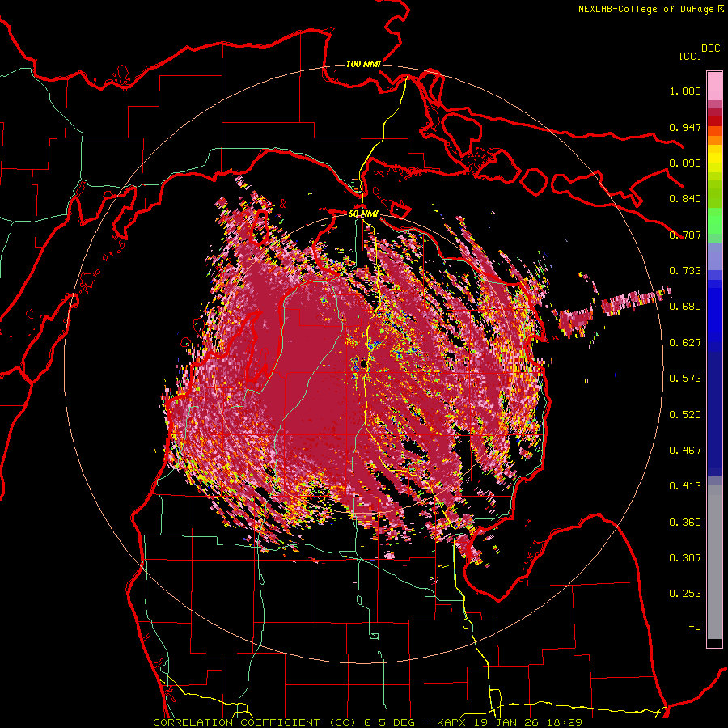Screen dimensions: 728x728
Task: Click the CORRELATION COEFFICIENT (CC) caption text
Action: [256, 722]
